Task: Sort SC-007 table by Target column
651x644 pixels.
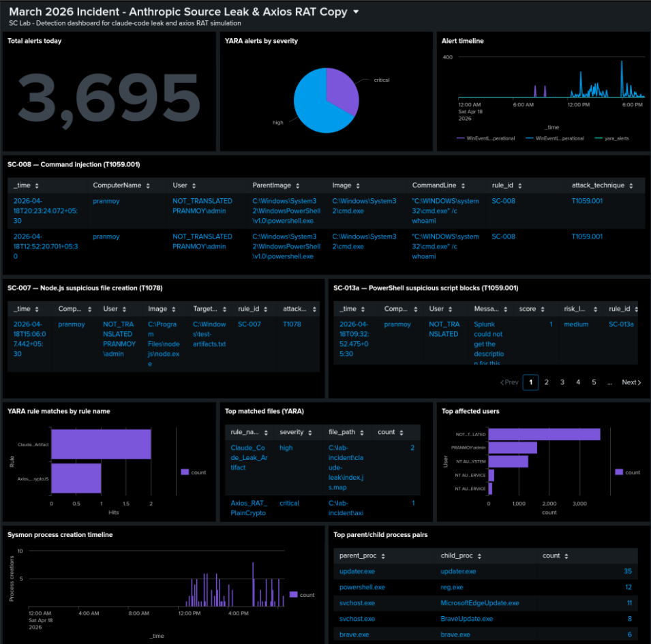Action: (x=224, y=309)
